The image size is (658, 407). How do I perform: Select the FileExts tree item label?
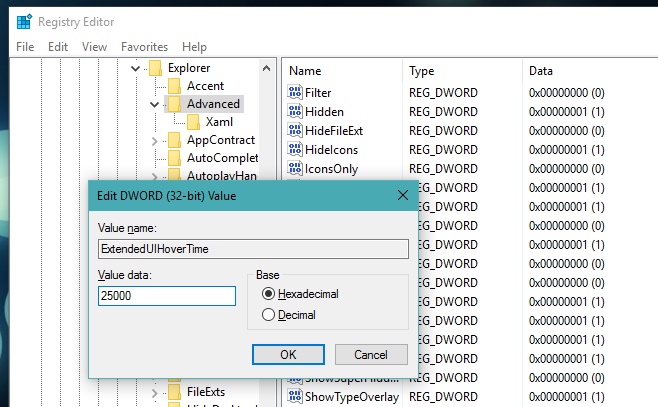206,392
